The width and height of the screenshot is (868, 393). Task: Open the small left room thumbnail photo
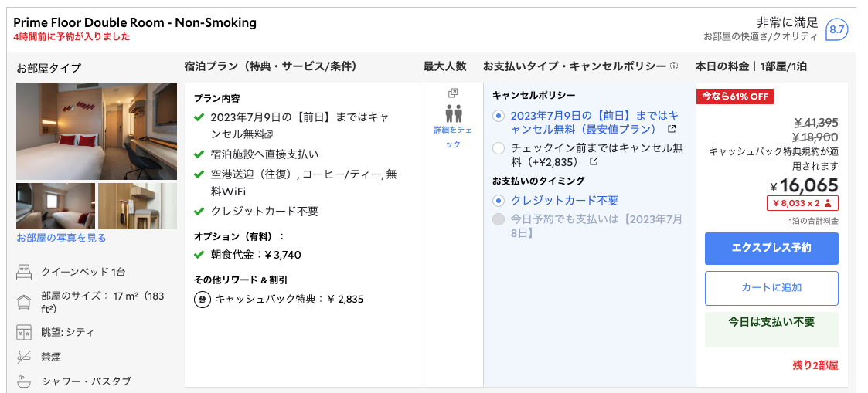click(55, 206)
